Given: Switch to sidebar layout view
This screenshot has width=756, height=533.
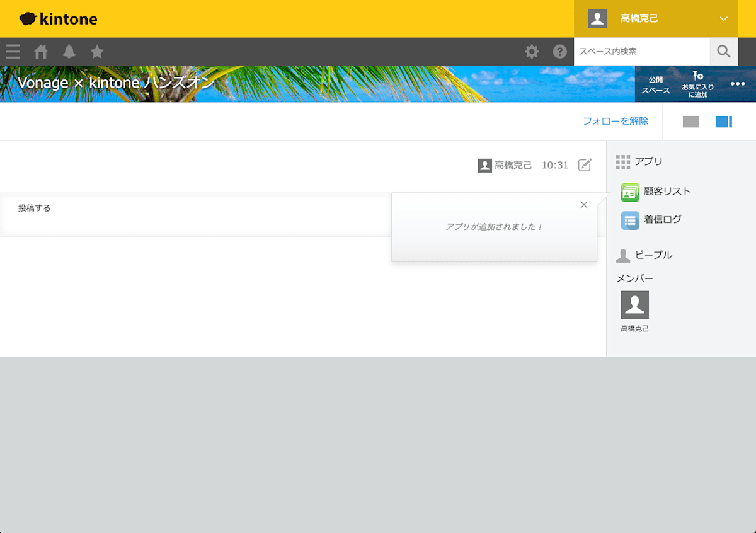Looking at the screenshot, I should pyautogui.click(x=724, y=122).
